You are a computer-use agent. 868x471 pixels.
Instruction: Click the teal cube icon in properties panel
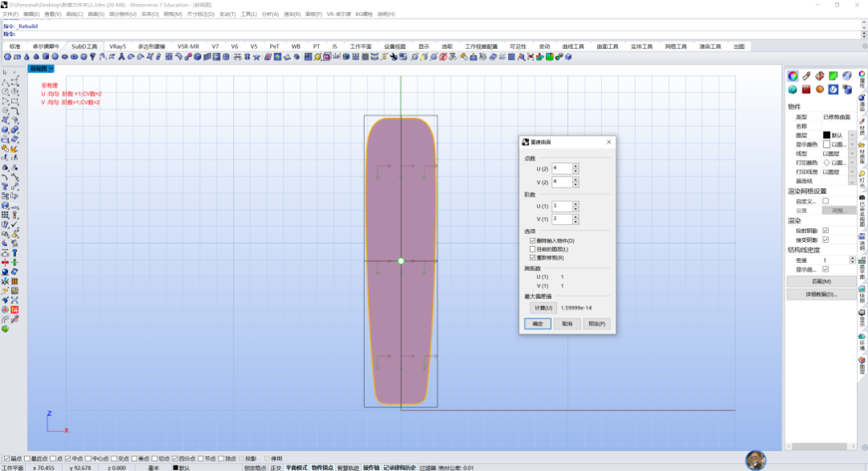[792, 90]
